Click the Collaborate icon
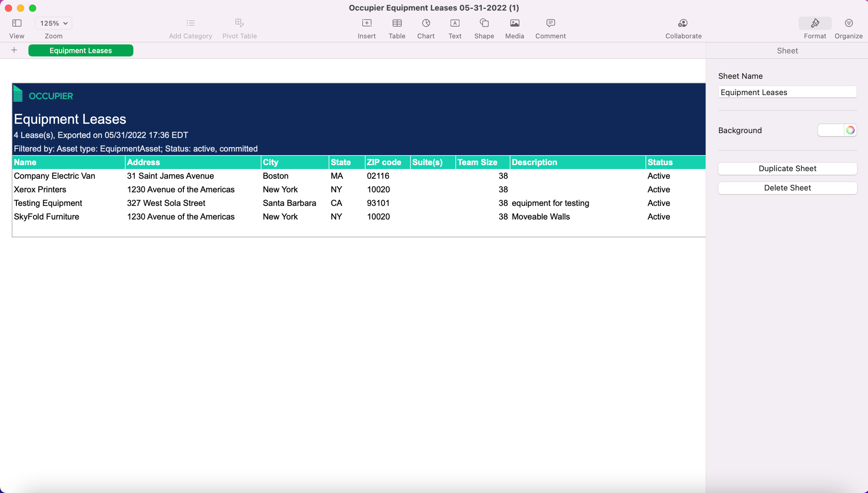This screenshot has width=868, height=493. tap(683, 23)
